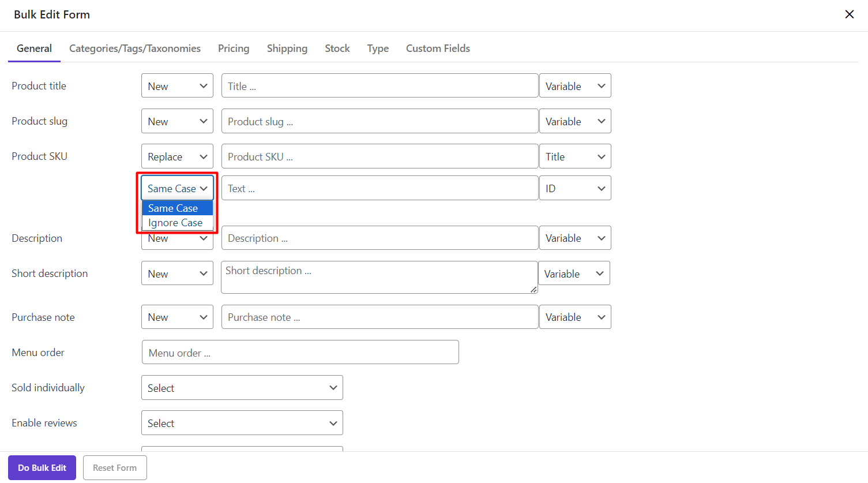
Task: Click the Reset Form button
Action: pos(115,467)
